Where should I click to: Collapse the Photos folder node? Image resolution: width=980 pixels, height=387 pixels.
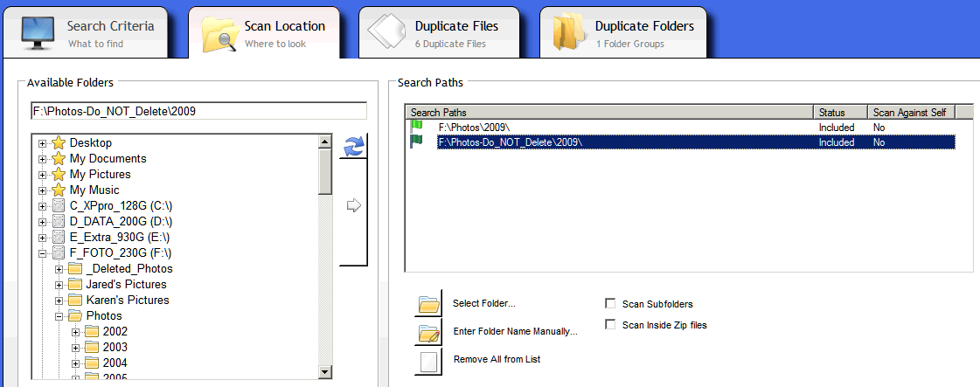click(59, 316)
